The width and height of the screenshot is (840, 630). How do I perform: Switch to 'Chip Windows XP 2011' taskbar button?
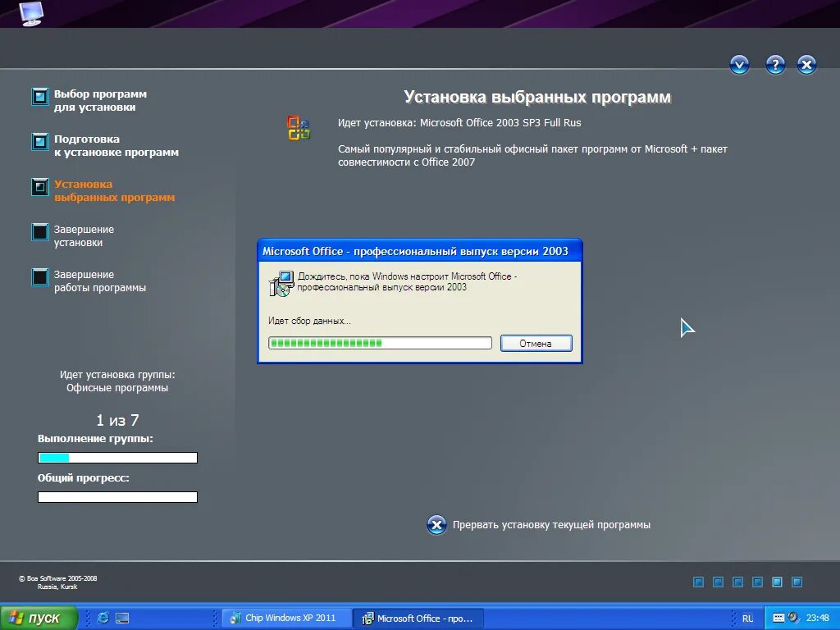click(x=286, y=618)
